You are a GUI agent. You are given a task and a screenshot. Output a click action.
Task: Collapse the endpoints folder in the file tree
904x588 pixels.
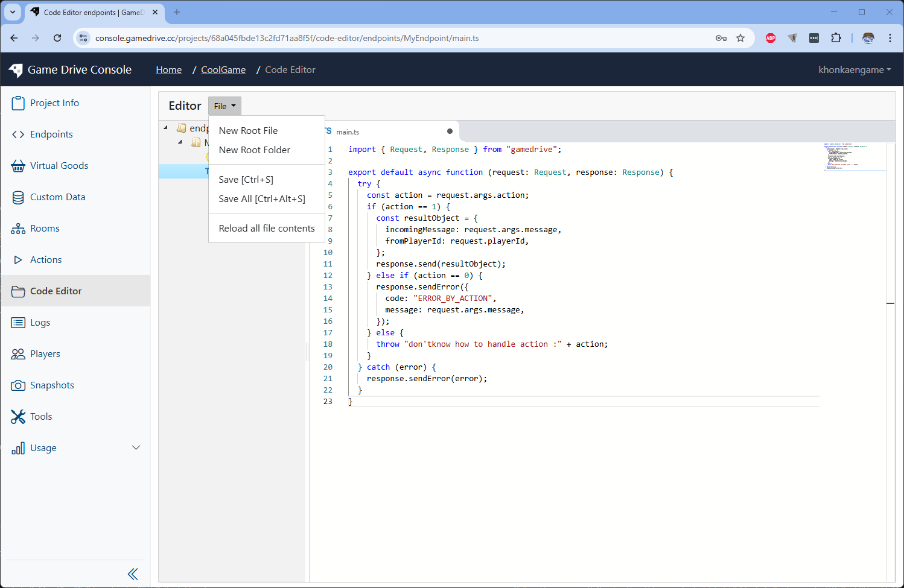pyautogui.click(x=165, y=127)
